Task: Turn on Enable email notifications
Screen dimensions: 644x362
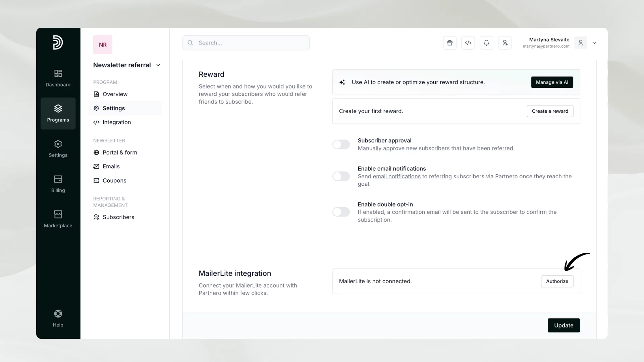Action: coord(341,176)
